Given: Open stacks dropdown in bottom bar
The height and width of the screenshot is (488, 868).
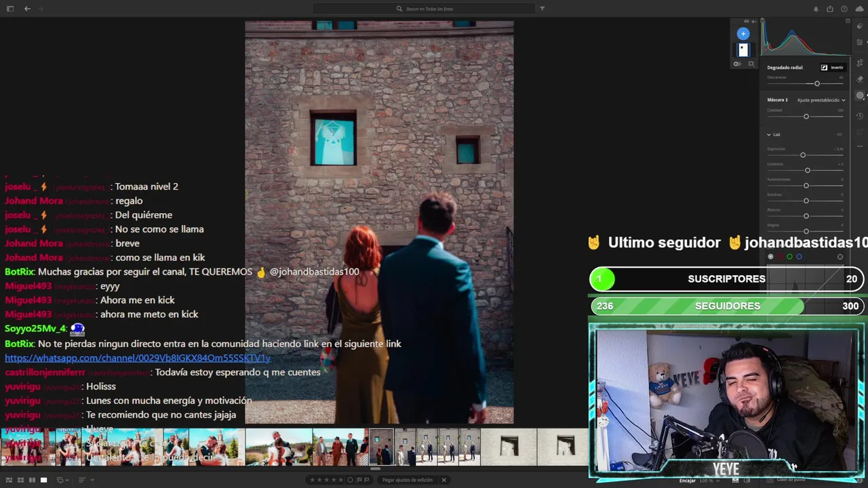Looking at the screenshot, I should coord(62,480).
